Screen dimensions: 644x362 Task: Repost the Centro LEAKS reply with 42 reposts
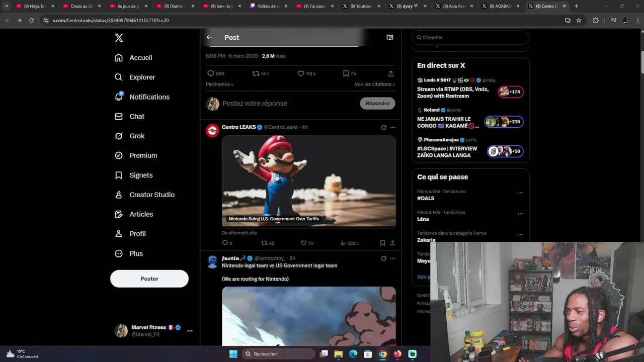pyautogui.click(x=267, y=243)
